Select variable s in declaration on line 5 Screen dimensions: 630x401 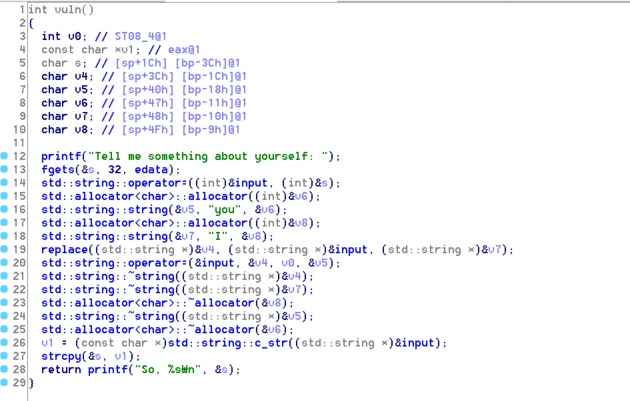pos(78,63)
